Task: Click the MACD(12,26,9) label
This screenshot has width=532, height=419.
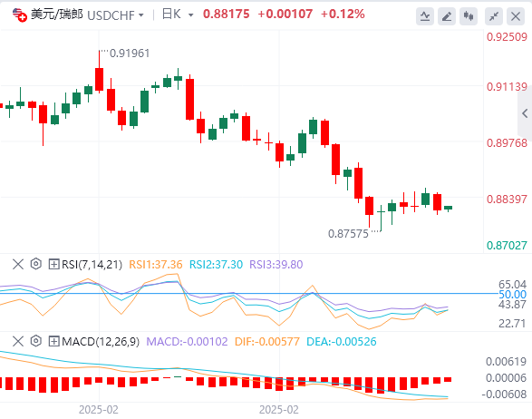Action: (101, 342)
